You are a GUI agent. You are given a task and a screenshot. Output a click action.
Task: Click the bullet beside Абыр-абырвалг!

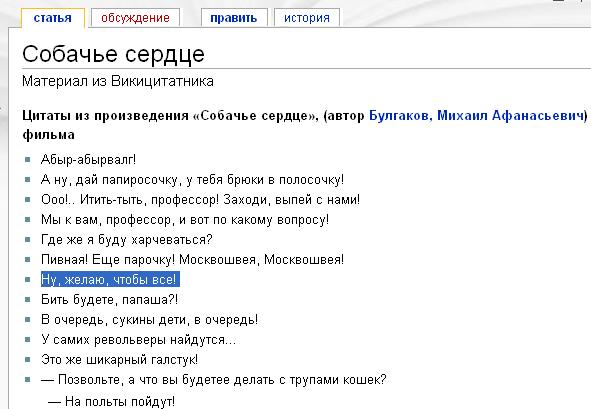coord(28,159)
